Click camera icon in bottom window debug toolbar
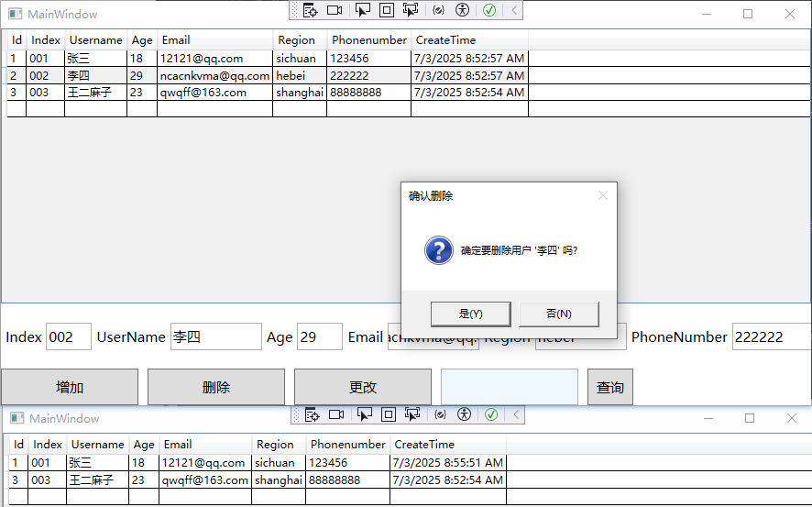The width and height of the screenshot is (812, 507). pyautogui.click(x=336, y=414)
